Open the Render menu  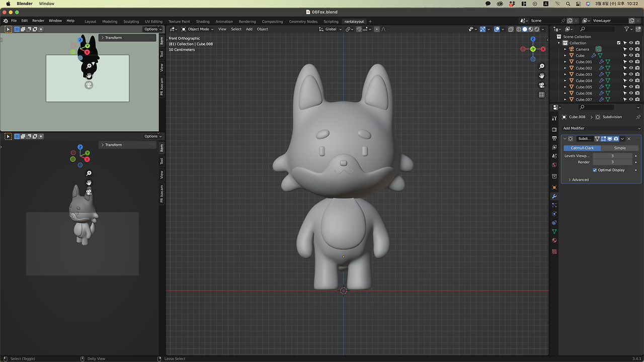(38, 21)
